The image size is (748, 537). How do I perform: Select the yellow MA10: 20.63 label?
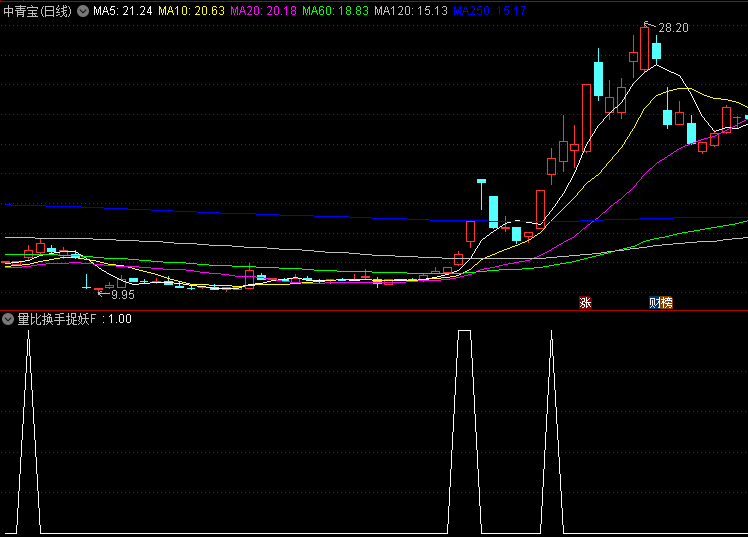point(190,11)
